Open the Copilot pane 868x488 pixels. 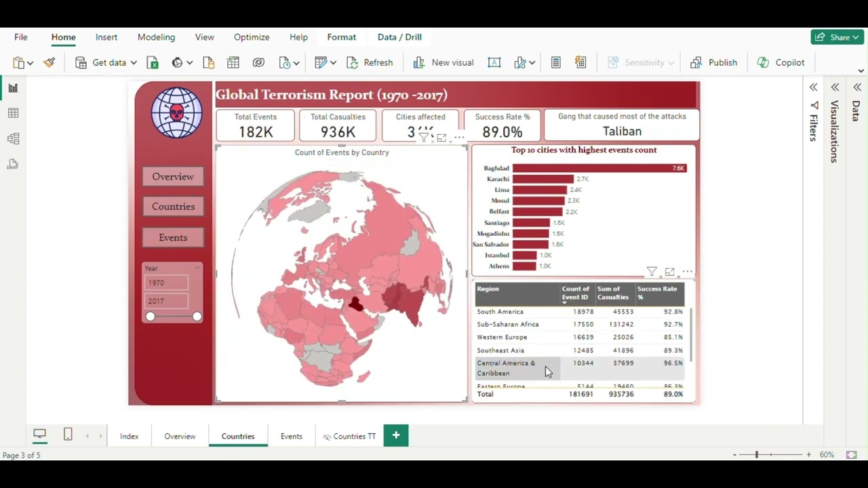pyautogui.click(x=781, y=62)
